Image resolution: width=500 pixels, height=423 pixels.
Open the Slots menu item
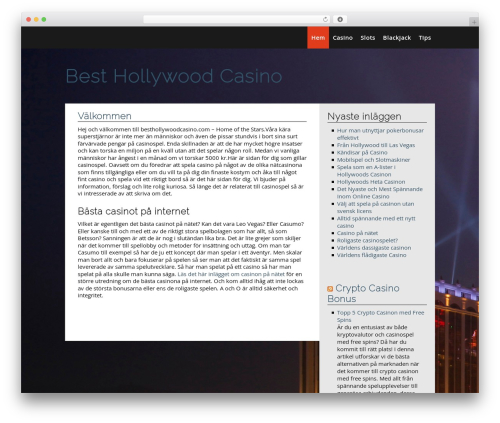368,38
